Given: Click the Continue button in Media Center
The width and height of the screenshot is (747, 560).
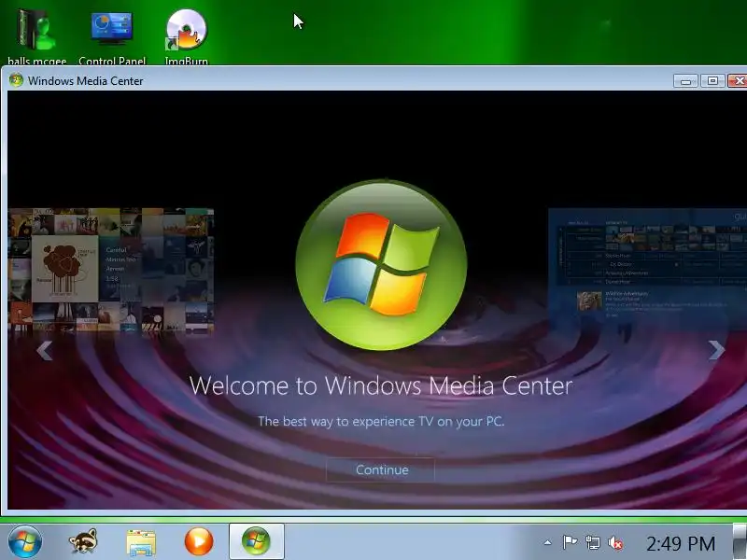Looking at the screenshot, I should tap(381, 470).
